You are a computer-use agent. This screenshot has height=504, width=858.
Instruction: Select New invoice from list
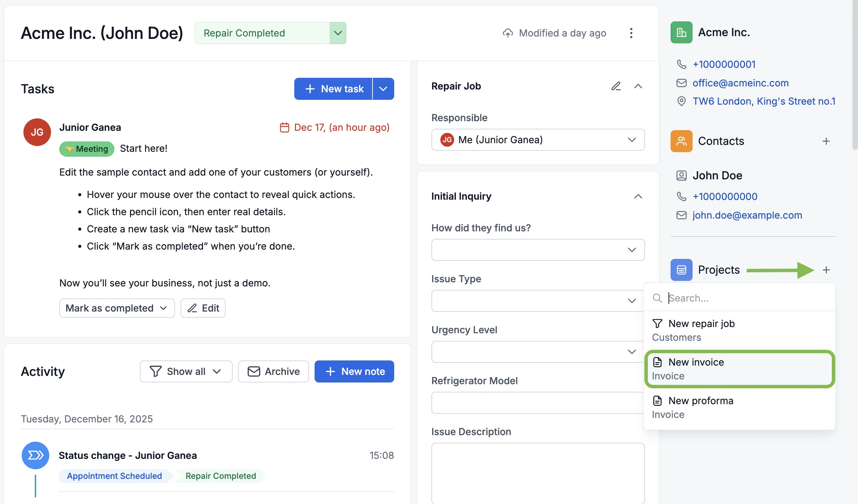click(x=739, y=369)
